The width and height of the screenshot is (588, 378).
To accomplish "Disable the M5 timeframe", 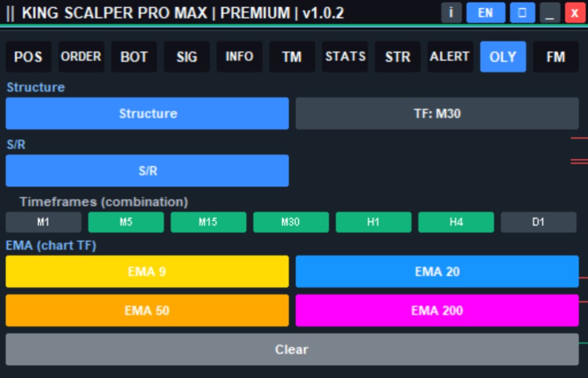I will (126, 222).
